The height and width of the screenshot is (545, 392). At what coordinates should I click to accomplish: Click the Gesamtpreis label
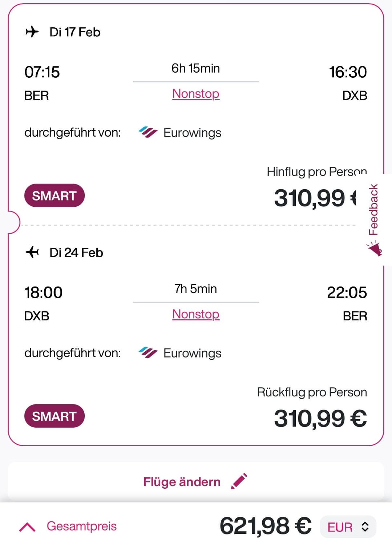82,526
